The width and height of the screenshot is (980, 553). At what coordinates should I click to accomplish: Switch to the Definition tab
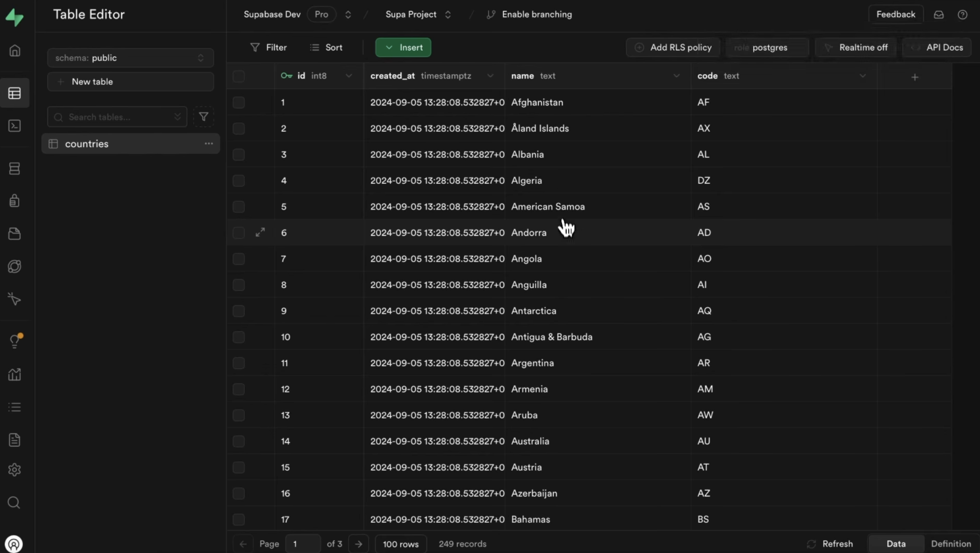click(951, 544)
